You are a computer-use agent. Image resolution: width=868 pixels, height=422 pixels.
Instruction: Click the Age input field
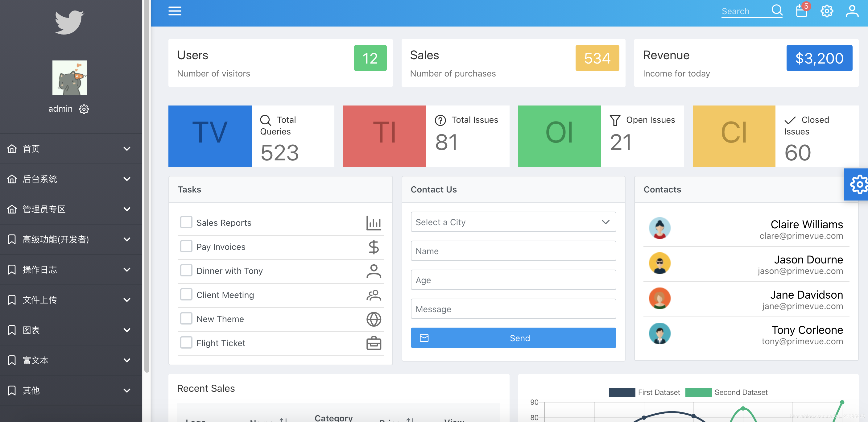[x=513, y=280]
